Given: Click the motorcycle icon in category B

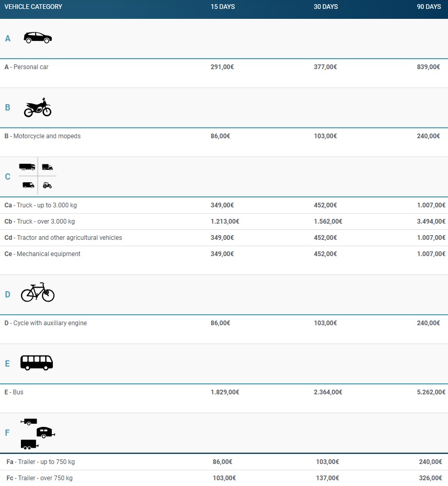Looking at the screenshot, I should (x=38, y=108).
